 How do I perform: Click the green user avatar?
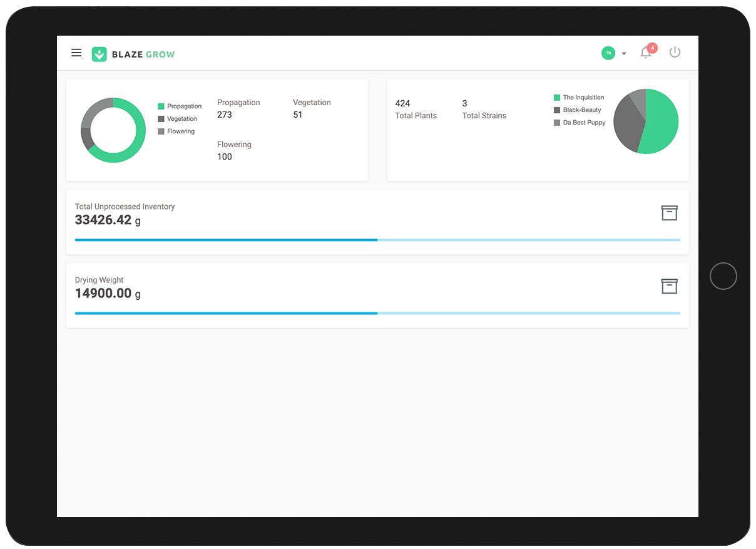pos(608,53)
